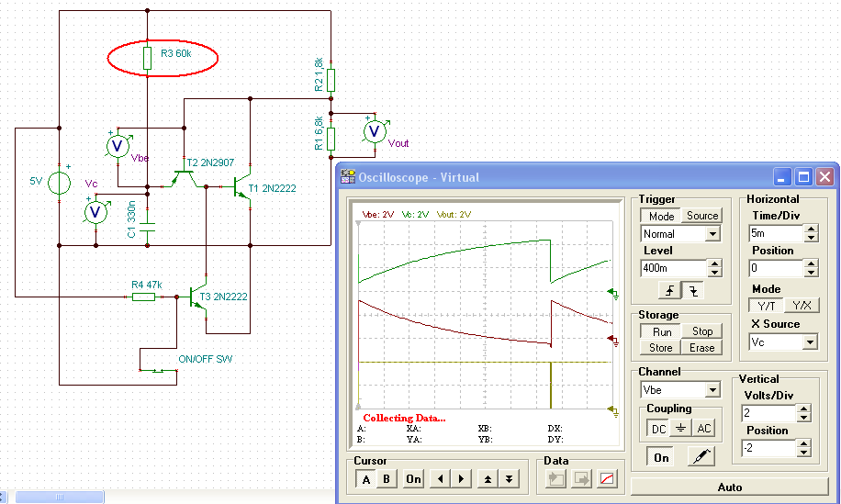The height and width of the screenshot is (504, 841).
Task: Select falling edge trigger icon
Action: pos(693,291)
